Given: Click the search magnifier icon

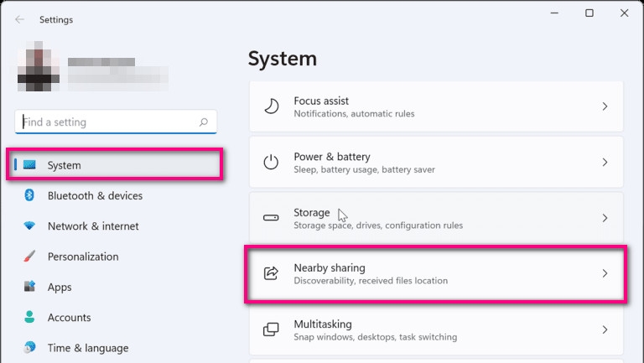Looking at the screenshot, I should point(203,122).
